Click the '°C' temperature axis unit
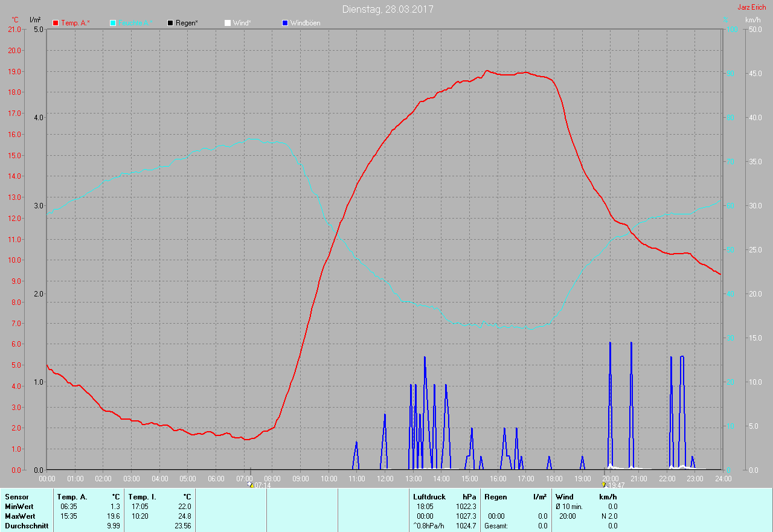 pos(15,20)
